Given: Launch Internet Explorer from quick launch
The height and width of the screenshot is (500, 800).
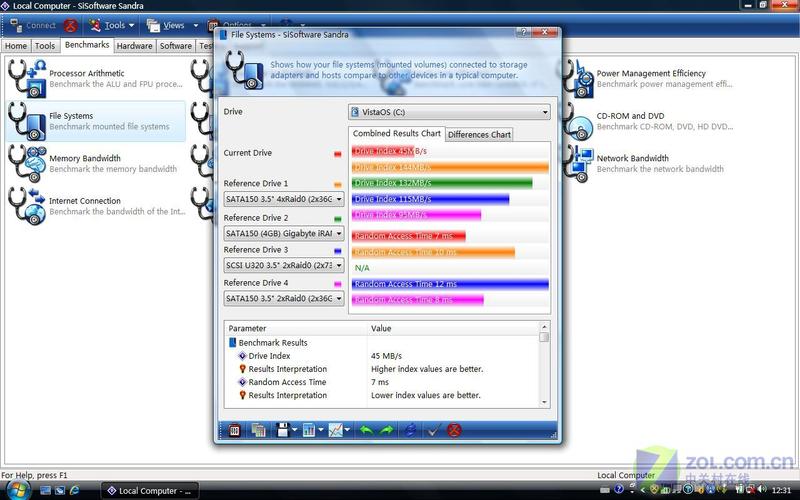Looking at the screenshot, I should [74, 490].
